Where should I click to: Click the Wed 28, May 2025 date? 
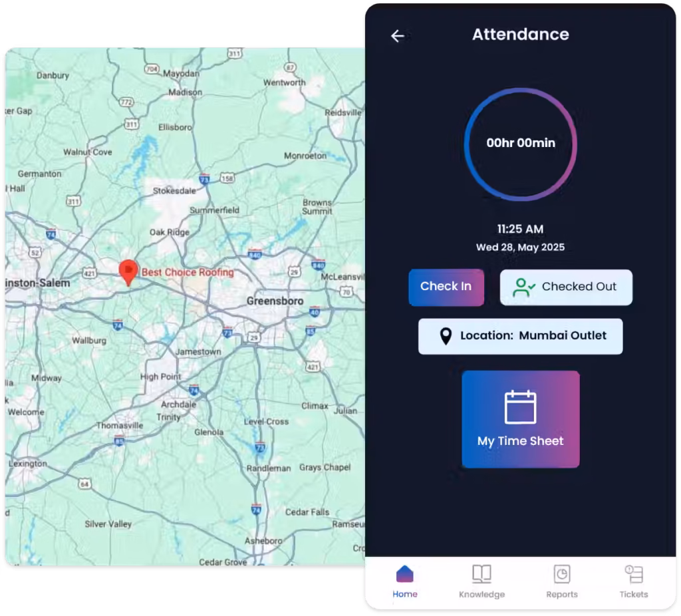pos(520,247)
